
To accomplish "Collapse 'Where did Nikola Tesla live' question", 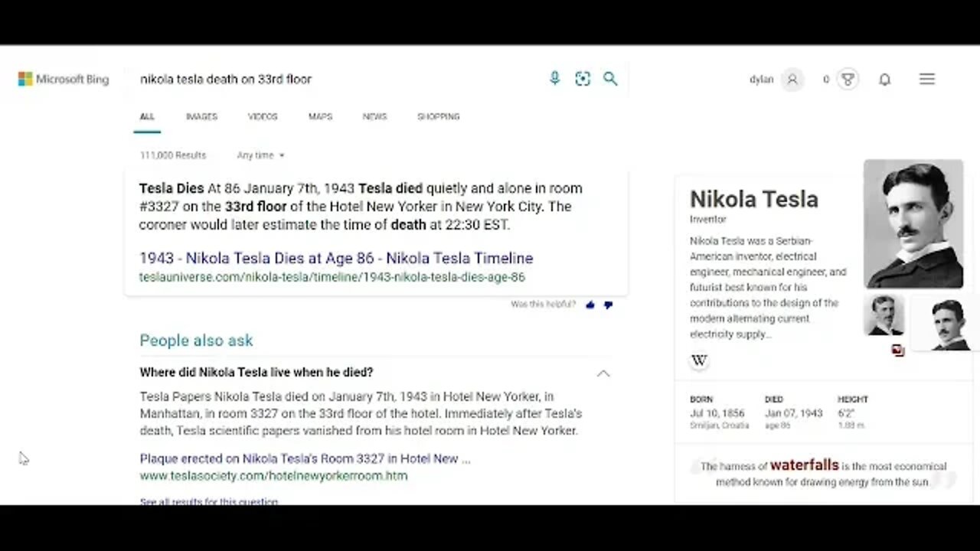I will [603, 373].
